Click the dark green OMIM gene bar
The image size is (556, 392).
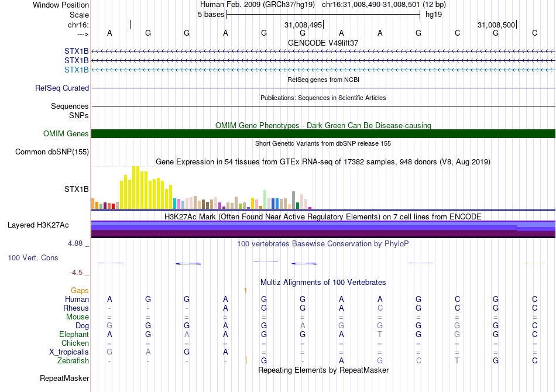(x=323, y=133)
